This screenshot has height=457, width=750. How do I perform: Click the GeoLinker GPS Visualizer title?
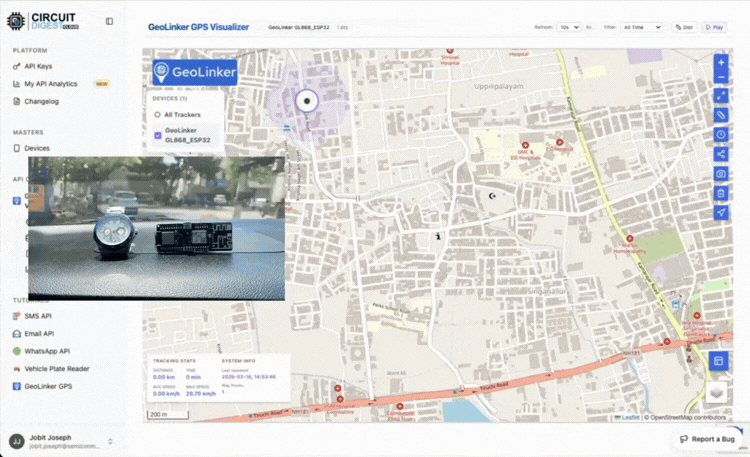click(x=199, y=27)
